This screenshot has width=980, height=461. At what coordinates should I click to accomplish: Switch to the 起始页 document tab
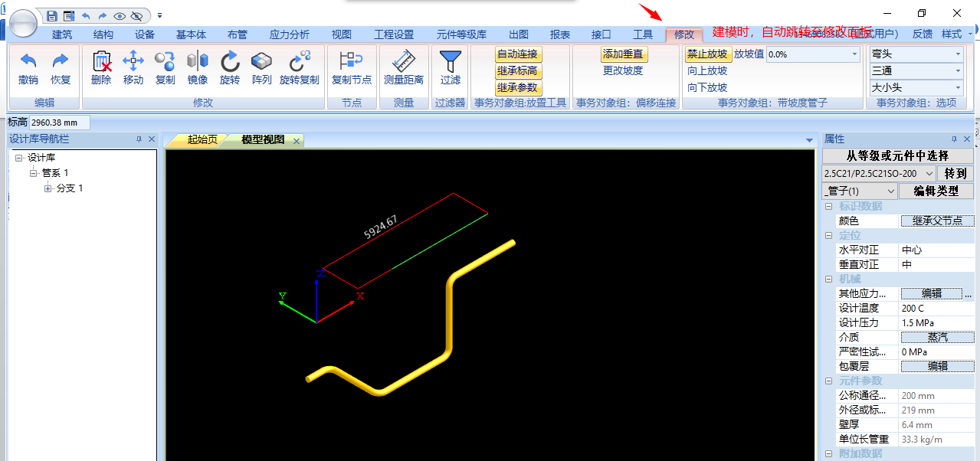click(202, 139)
